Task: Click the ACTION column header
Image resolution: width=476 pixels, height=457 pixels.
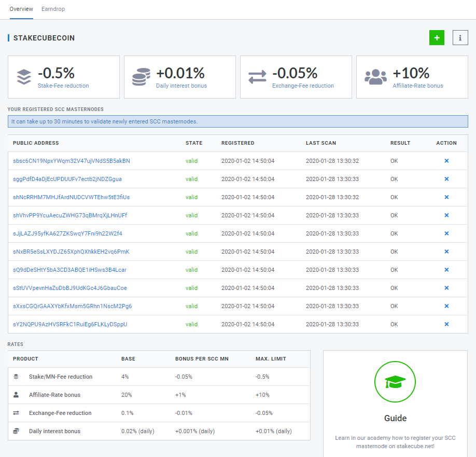Action: point(446,143)
